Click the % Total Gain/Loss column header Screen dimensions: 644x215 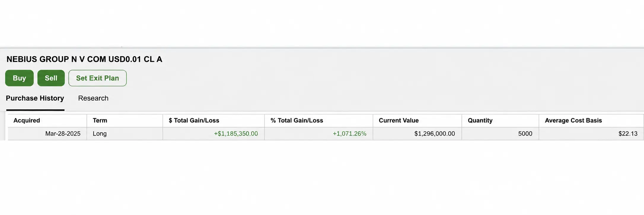click(x=297, y=121)
